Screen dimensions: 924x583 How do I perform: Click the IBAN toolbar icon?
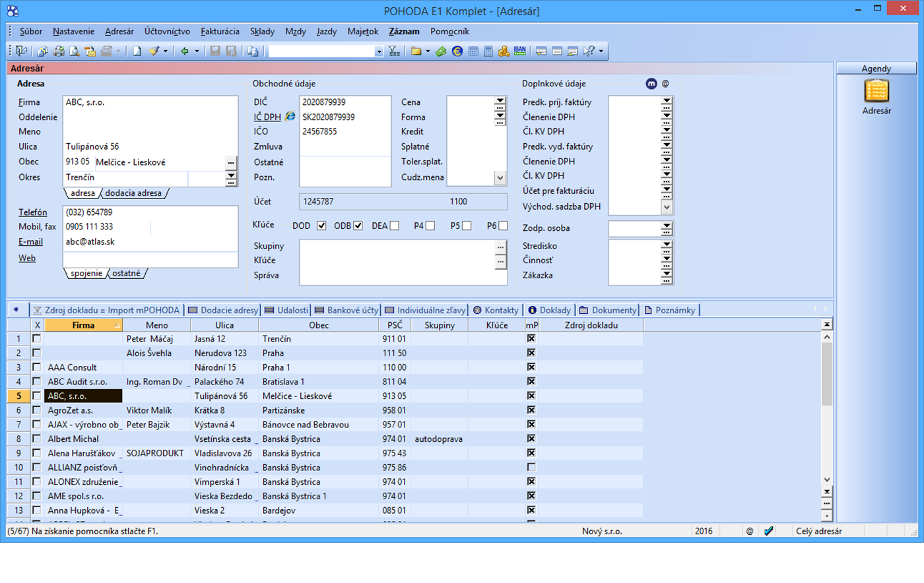(x=520, y=50)
